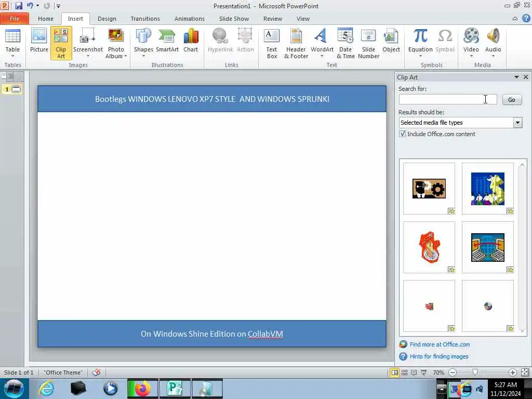The image size is (532, 399).
Task: Create a Photo Album
Action: (116, 43)
